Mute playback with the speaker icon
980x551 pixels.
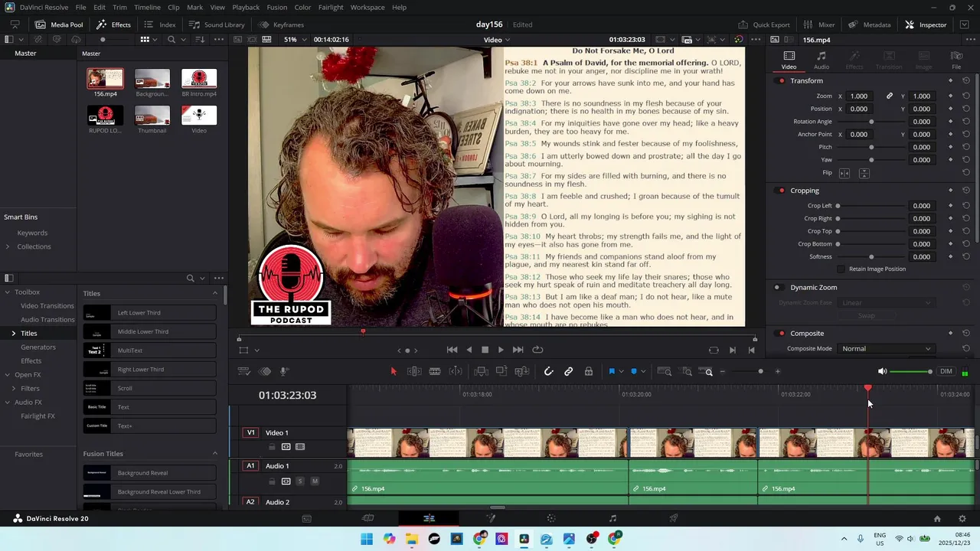tap(882, 371)
